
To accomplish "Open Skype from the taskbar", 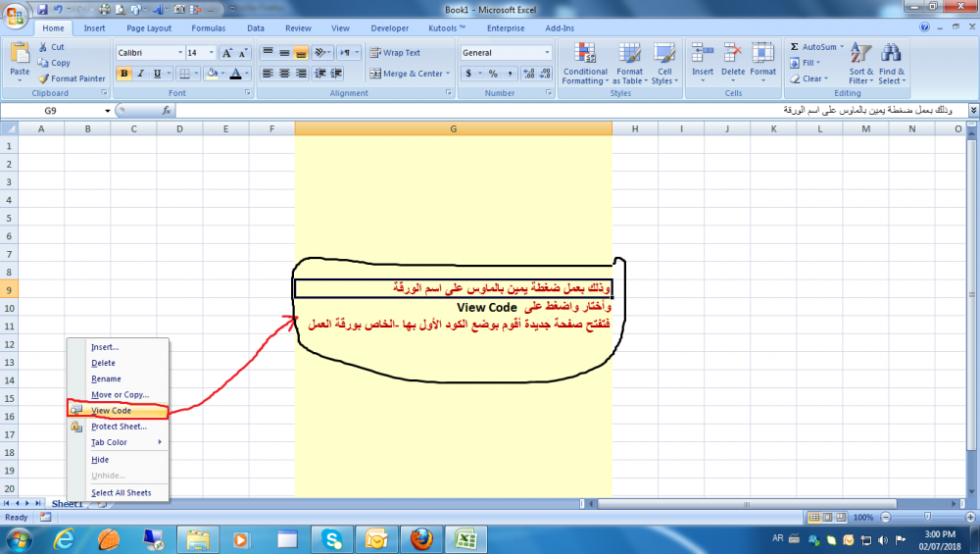I will [332, 539].
